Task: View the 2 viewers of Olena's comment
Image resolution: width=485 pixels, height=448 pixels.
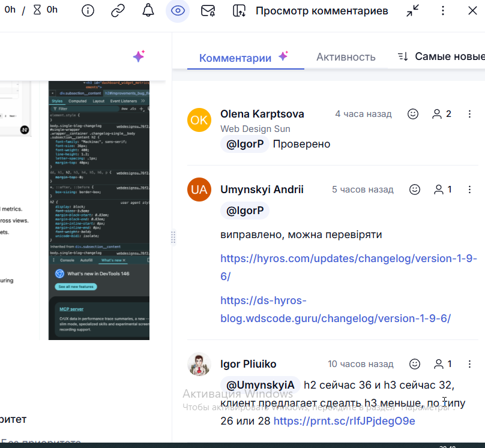Action: click(x=442, y=114)
